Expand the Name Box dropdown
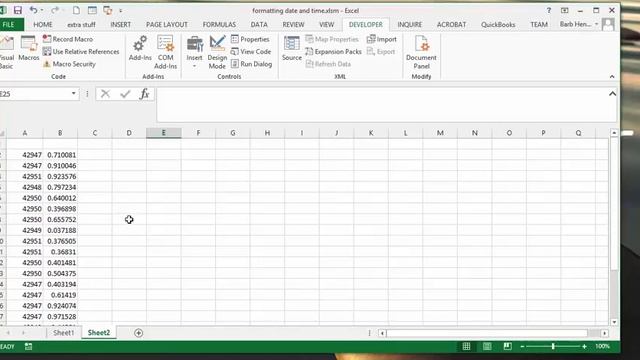The width and height of the screenshot is (640, 360). [73, 94]
